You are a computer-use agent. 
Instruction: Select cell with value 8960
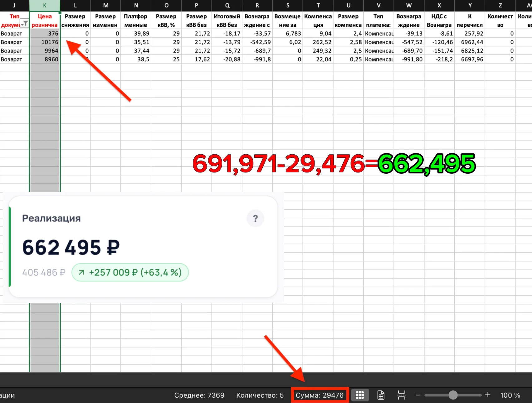[45, 59]
